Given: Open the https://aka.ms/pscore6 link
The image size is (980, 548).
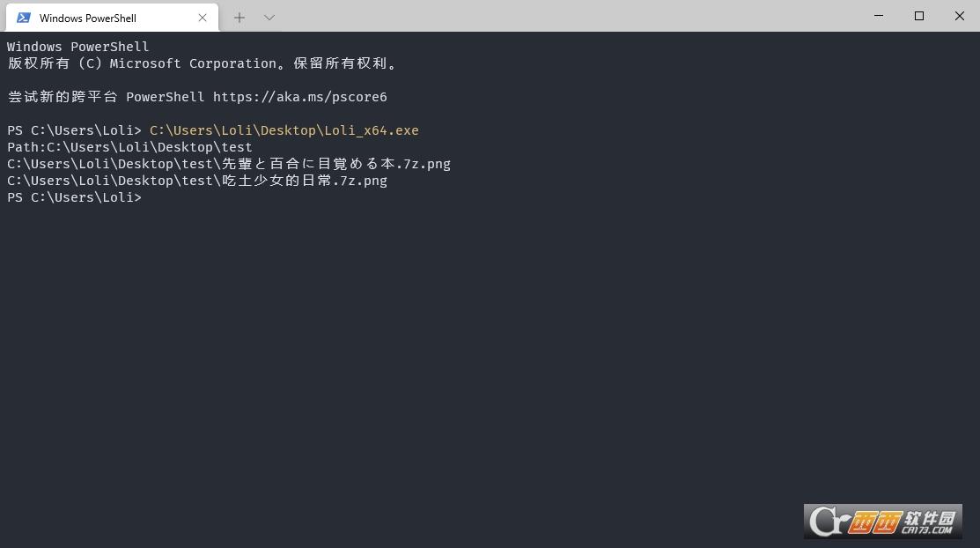Looking at the screenshot, I should (x=299, y=97).
